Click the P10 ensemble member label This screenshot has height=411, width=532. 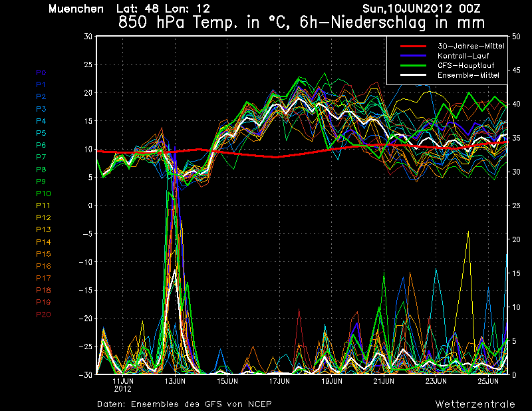coord(43,194)
